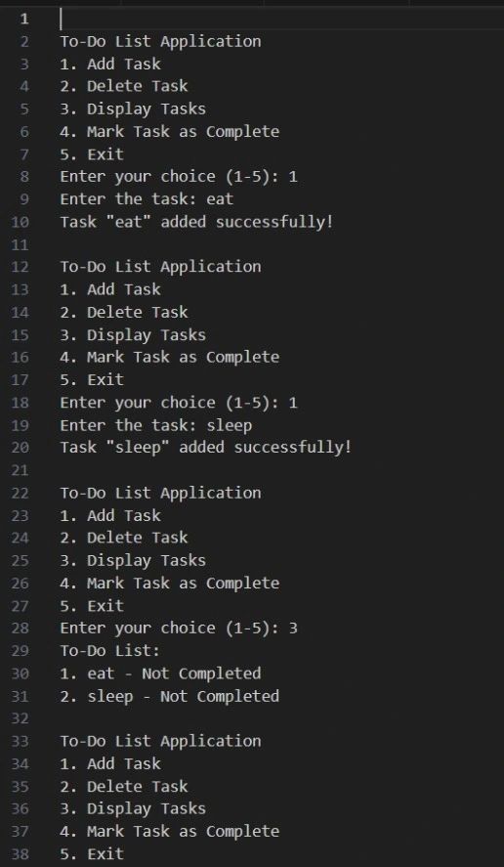Select the 'Task "sleep" added successfully!' line
This screenshot has height=867, width=504.
point(205,448)
